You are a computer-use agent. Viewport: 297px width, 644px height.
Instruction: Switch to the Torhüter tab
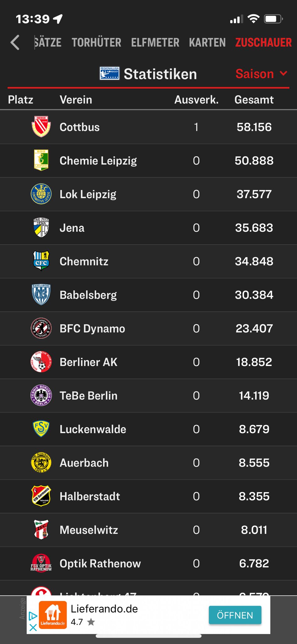tap(96, 42)
